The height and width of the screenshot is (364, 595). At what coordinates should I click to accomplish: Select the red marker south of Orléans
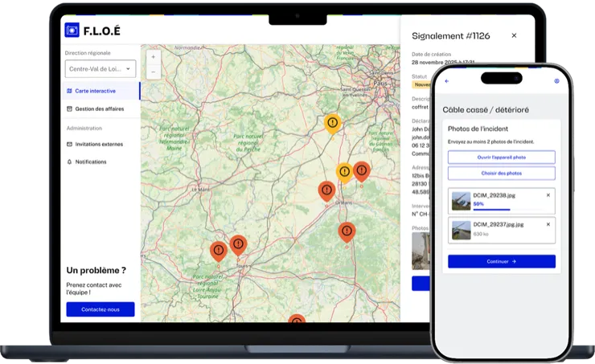point(347,232)
